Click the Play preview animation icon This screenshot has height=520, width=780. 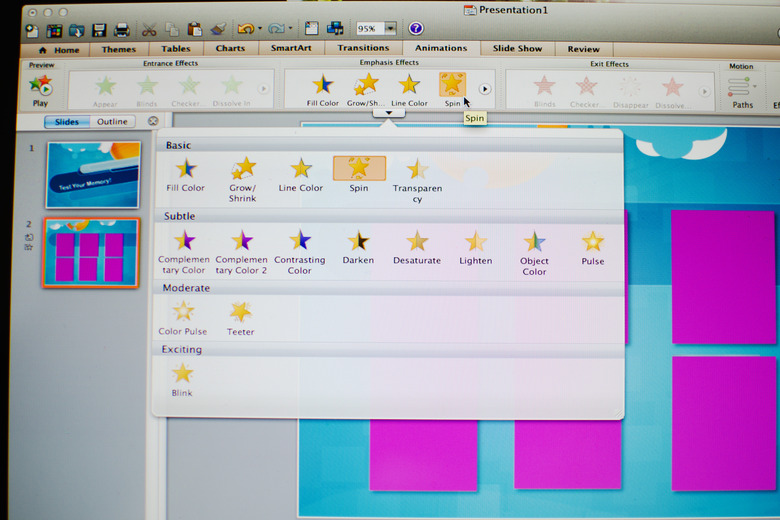click(x=40, y=88)
